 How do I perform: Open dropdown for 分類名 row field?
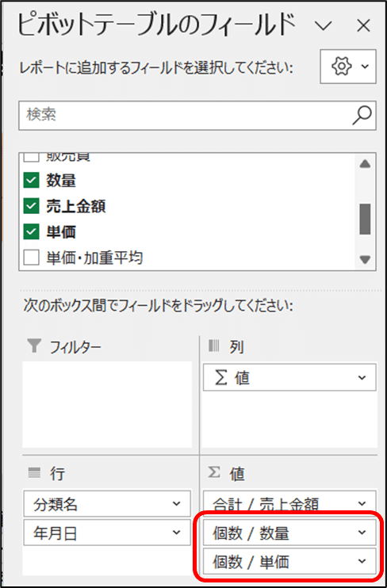pyautogui.click(x=176, y=504)
